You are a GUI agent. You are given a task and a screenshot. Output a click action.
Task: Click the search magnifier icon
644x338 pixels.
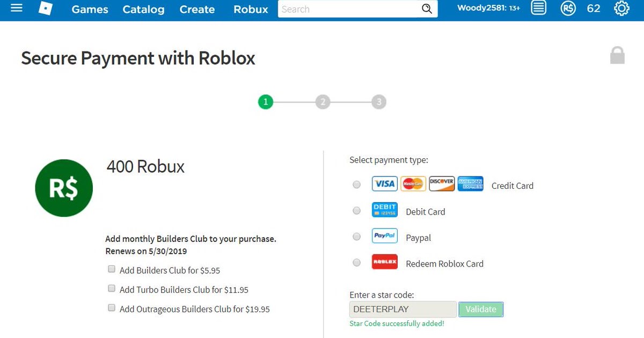(x=427, y=9)
